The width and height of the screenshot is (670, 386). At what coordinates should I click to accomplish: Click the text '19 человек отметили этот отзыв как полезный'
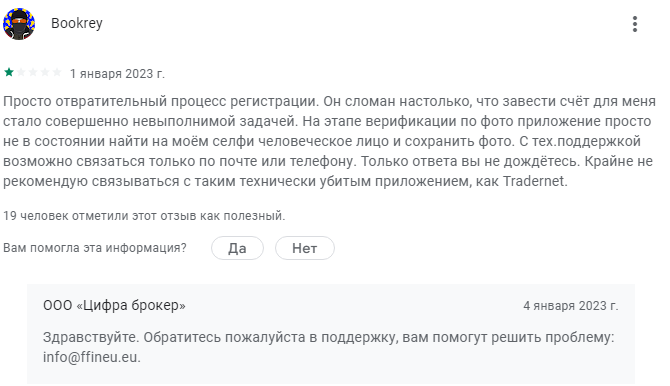pyautogui.click(x=144, y=216)
